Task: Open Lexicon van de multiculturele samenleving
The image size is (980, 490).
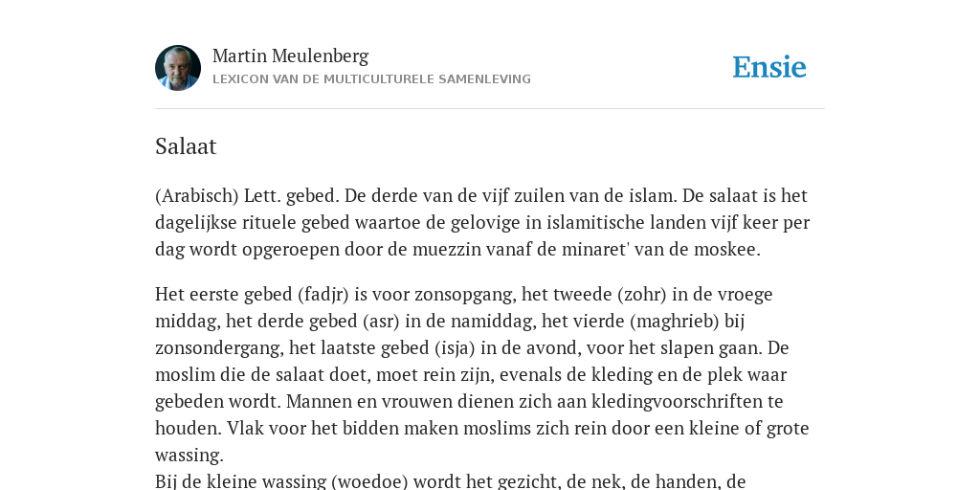Action: [371, 79]
